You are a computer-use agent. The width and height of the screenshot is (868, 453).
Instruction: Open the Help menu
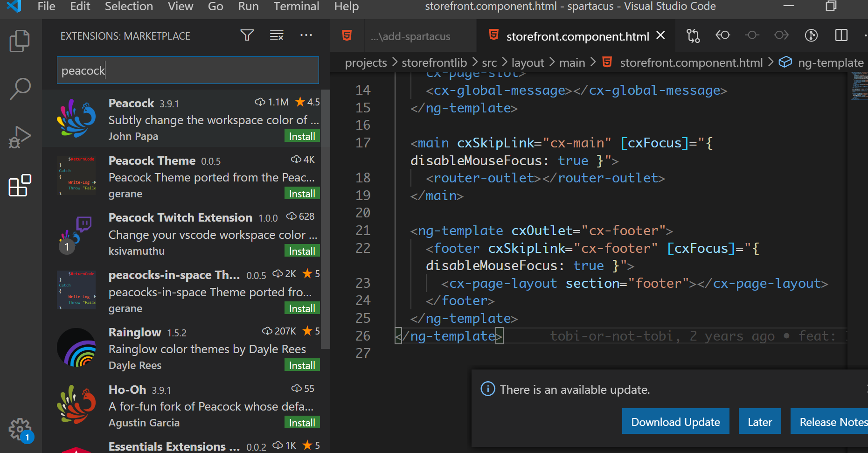click(x=347, y=7)
